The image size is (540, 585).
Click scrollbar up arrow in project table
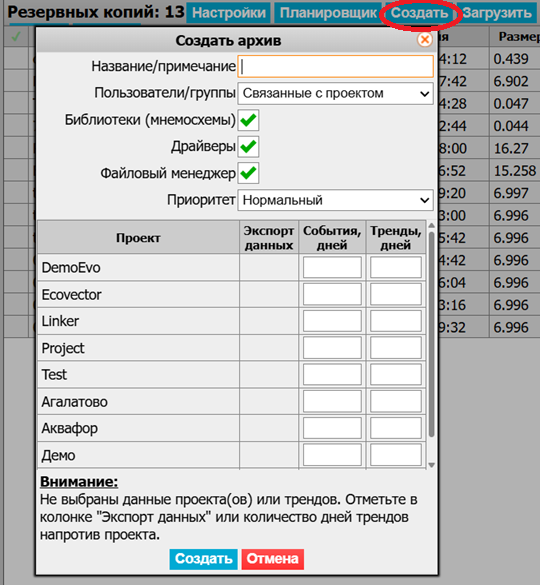pos(431,226)
